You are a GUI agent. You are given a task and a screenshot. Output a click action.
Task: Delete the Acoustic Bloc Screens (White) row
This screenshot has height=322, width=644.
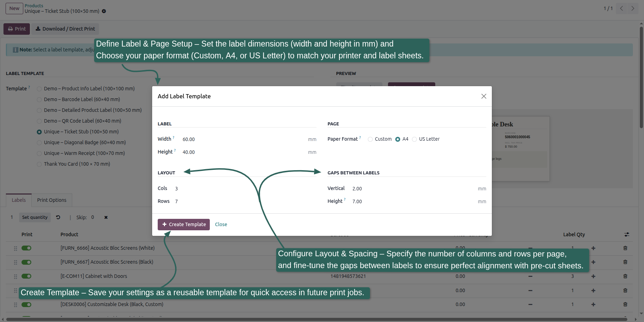(x=625, y=248)
